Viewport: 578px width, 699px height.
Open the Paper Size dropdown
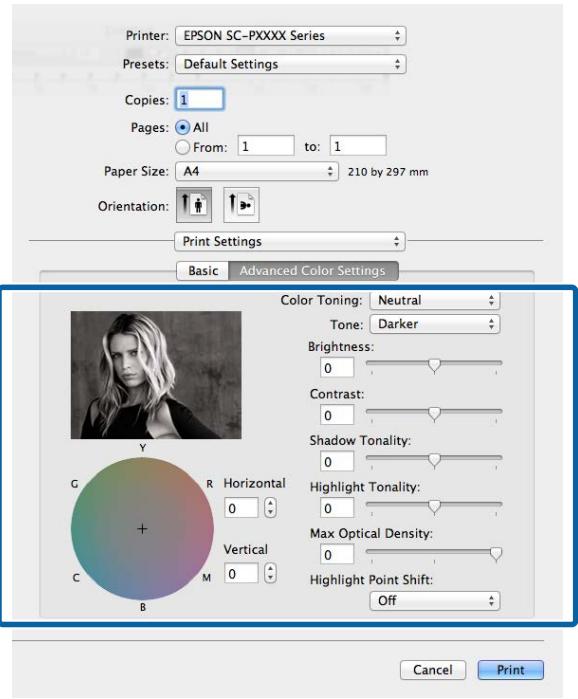tap(257, 171)
